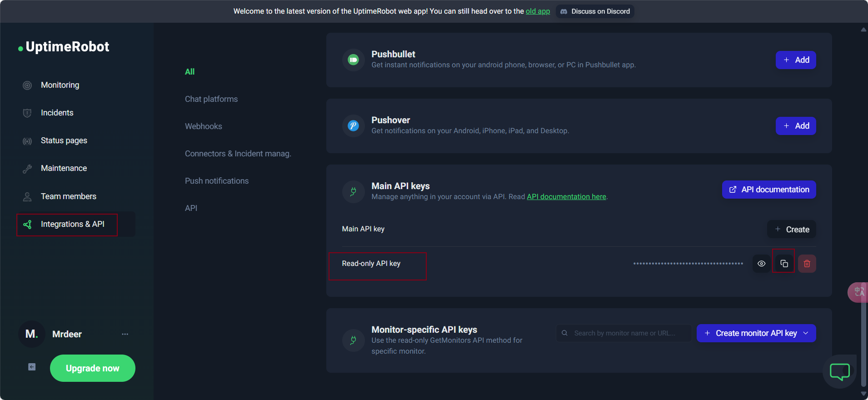
Task: Select Maintenance in sidebar
Action: tap(64, 168)
